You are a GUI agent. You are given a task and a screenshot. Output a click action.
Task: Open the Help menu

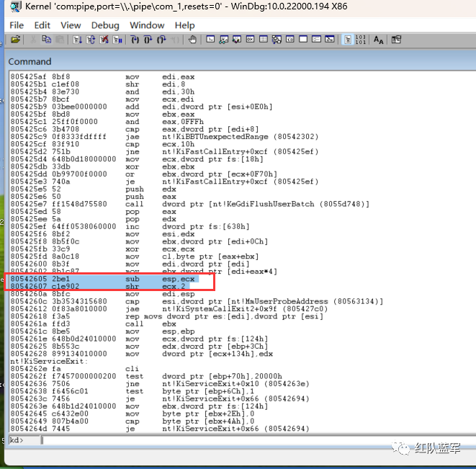pos(184,25)
